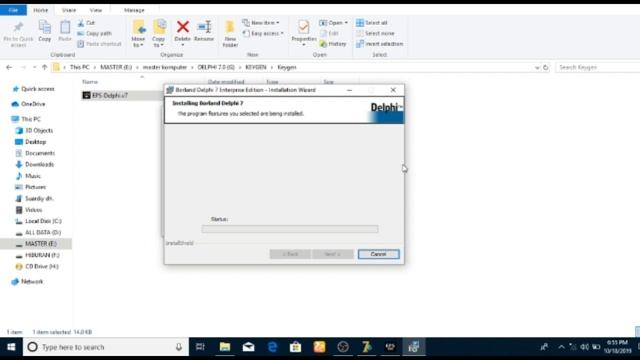
Task: Switch to the Manage ribbon tab
Action: (x=134, y=10)
